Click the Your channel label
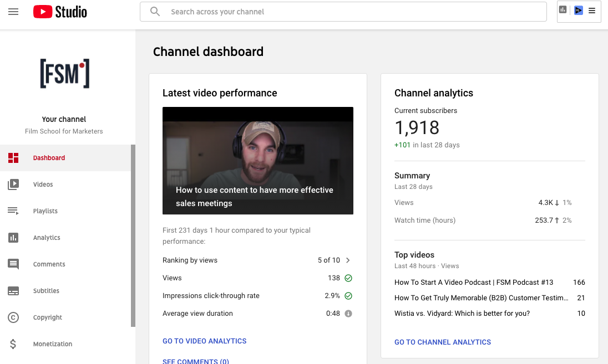The width and height of the screenshot is (608, 364). point(64,119)
